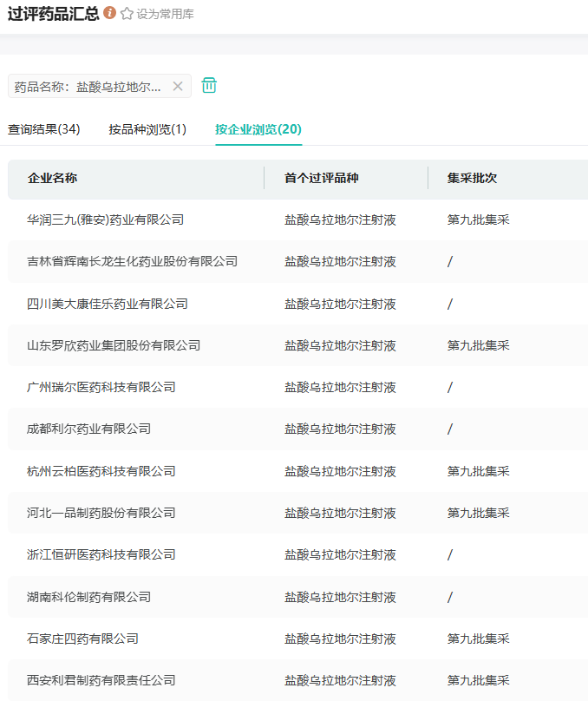Switch to 查询结果(34) tab
The height and width of the screenshot is (701, 588).
pyautogui.click(x=44, y=129)
